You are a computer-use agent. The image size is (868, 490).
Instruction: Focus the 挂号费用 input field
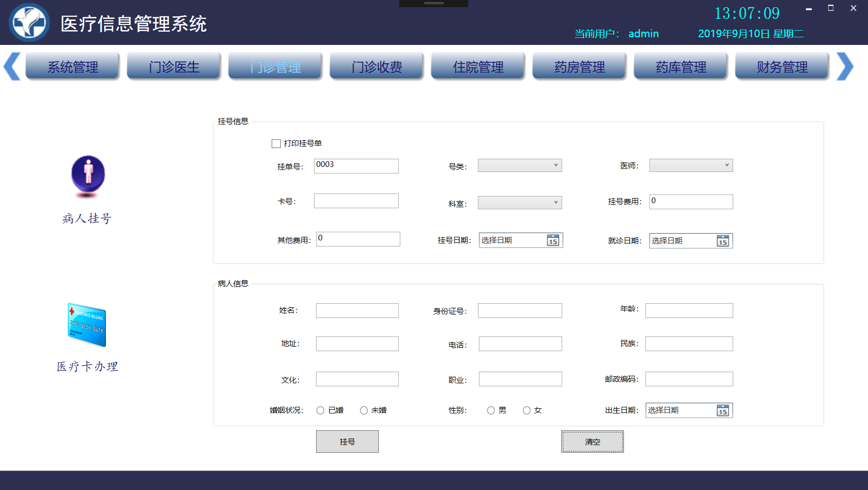(691, 202)
